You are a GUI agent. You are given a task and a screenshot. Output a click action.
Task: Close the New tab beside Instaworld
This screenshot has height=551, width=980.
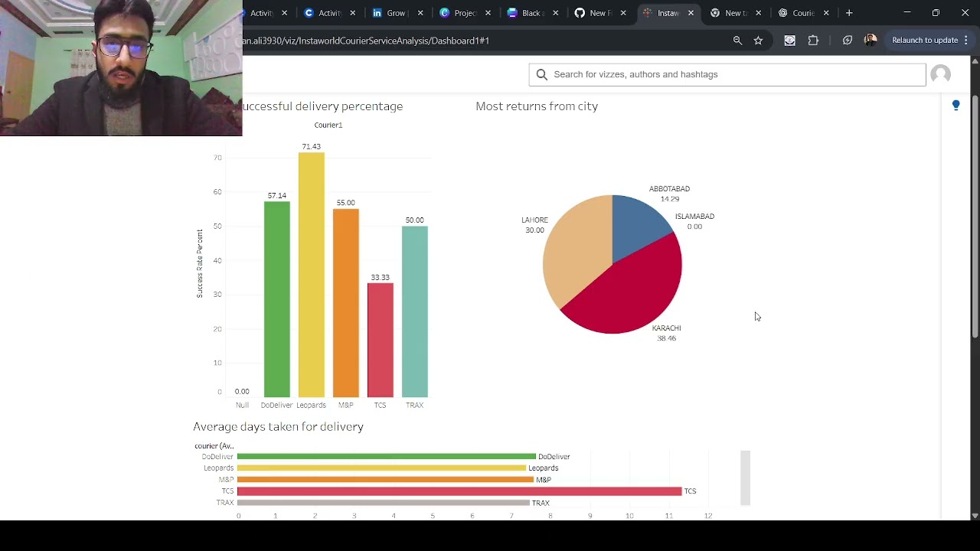(x=758, y=13)
